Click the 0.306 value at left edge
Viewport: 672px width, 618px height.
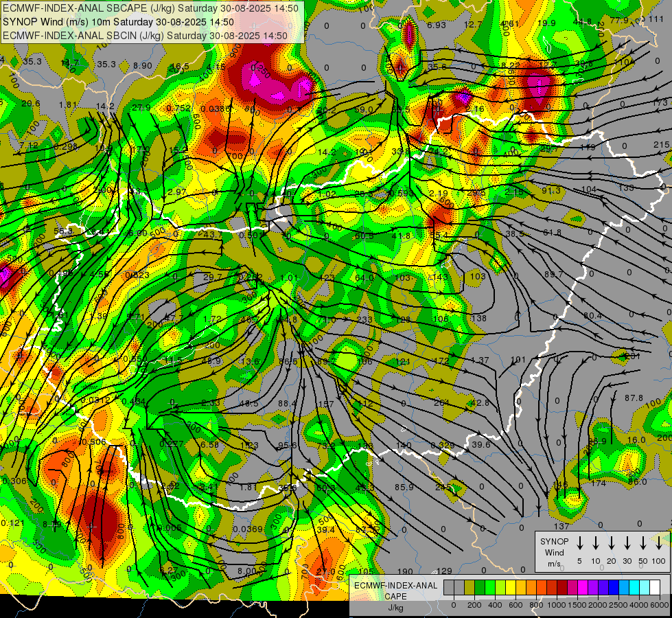pyautogui.click(x=14, y=481)
